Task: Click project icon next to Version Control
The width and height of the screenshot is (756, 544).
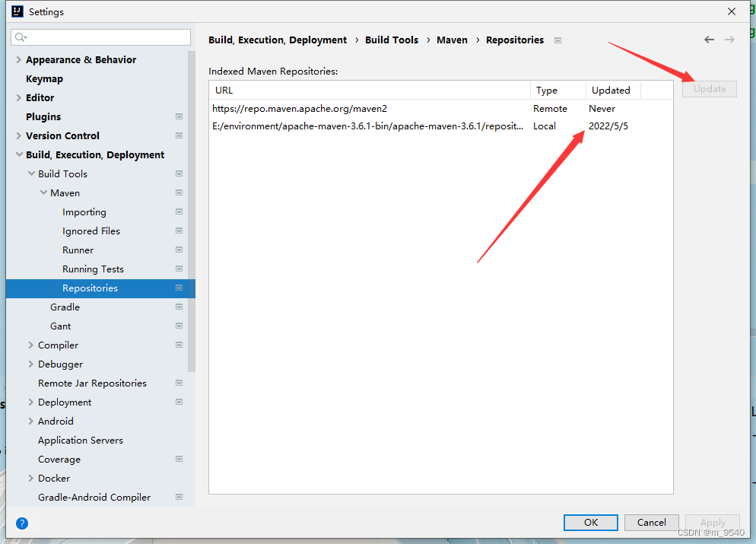Action: point(179,135)
